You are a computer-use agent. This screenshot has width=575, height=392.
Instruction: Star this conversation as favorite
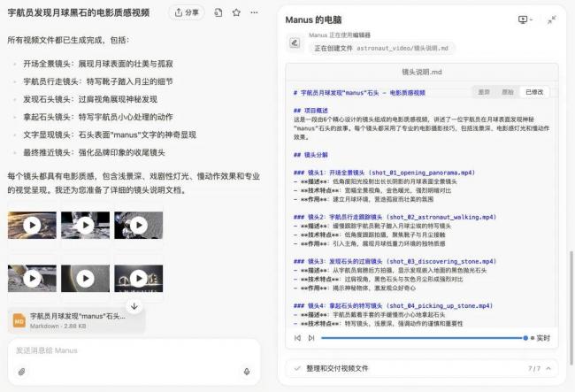[236, 12]
